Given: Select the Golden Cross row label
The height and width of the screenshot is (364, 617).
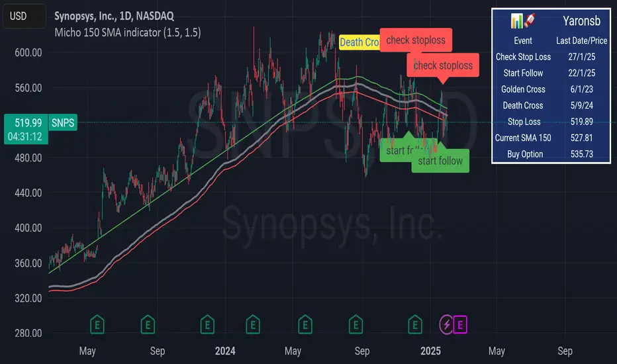Looking at the screenshot, I should (523, 89).
